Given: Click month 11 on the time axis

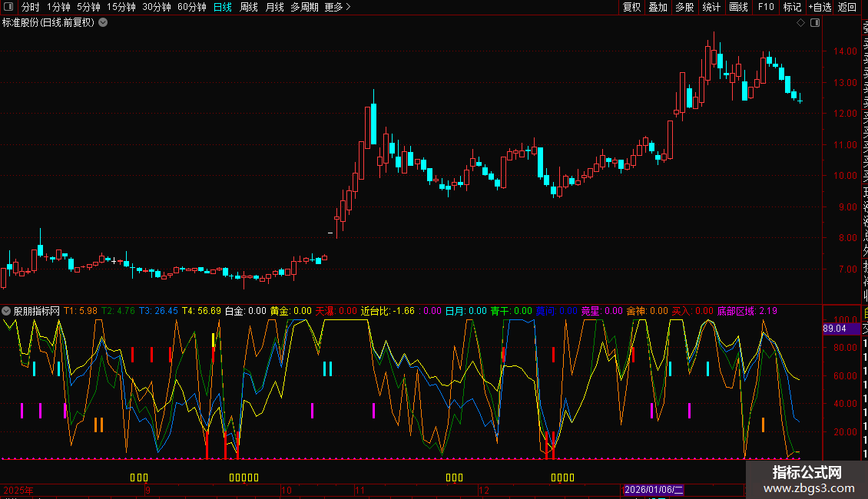Looking at the screenshot, I should tap(360, 490).
